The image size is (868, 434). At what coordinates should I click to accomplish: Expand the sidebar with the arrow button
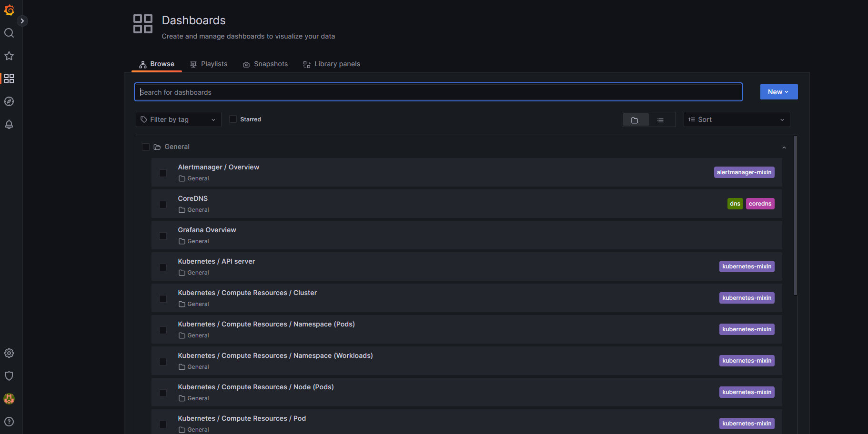pos(22,21)
